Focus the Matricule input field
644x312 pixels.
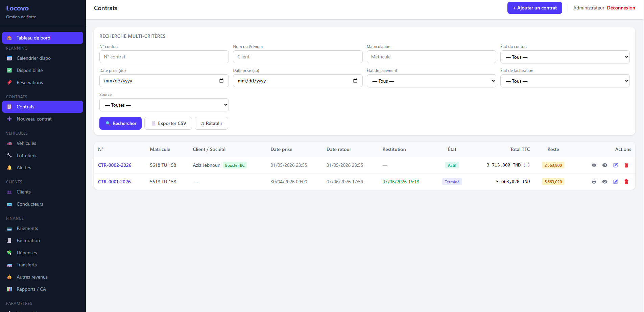tap(431, 57)
